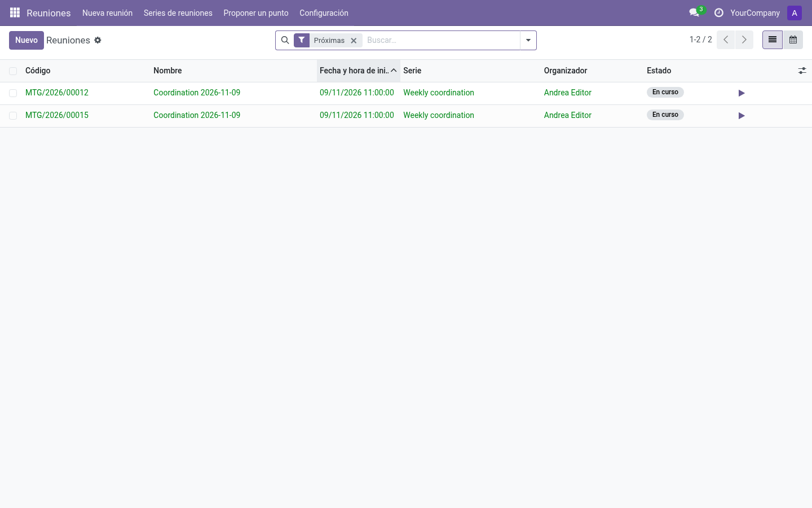812x508 pixels.
Task: Sort by the Código column
Action: click(86, 71)
